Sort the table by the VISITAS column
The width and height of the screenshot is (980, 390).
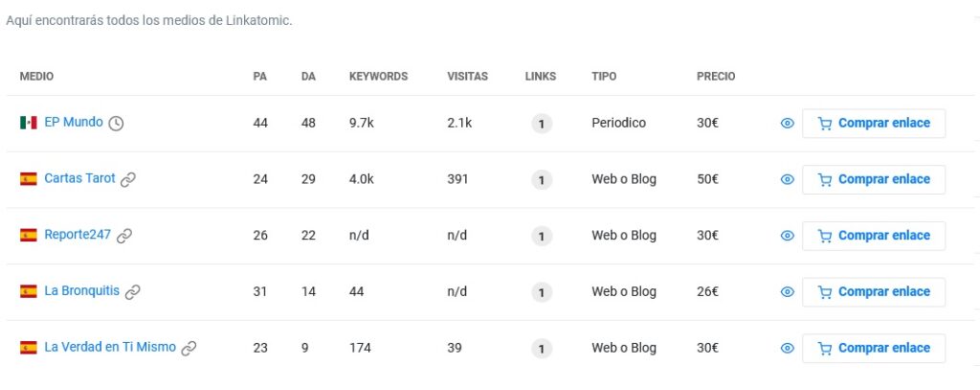[x=467, y=77]
